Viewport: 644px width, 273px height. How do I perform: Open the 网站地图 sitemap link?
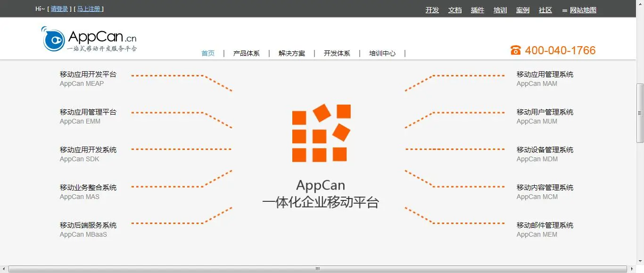(583, 10)
